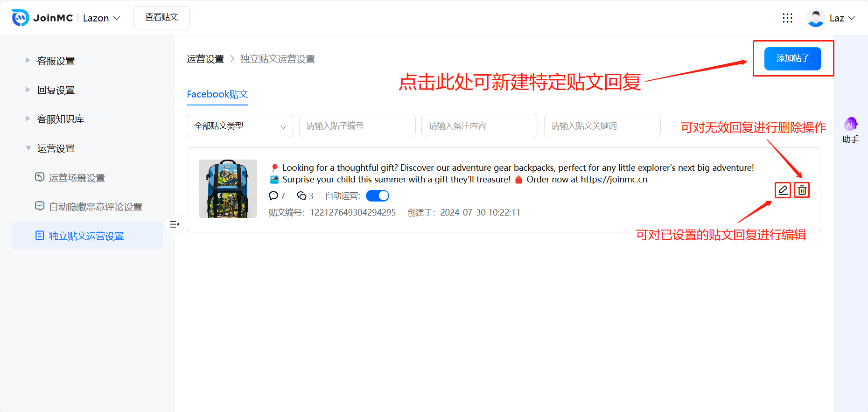
Task: Click the 请输入贴子编号 input field
Action: pyautogui.click(x=357, y=126)
